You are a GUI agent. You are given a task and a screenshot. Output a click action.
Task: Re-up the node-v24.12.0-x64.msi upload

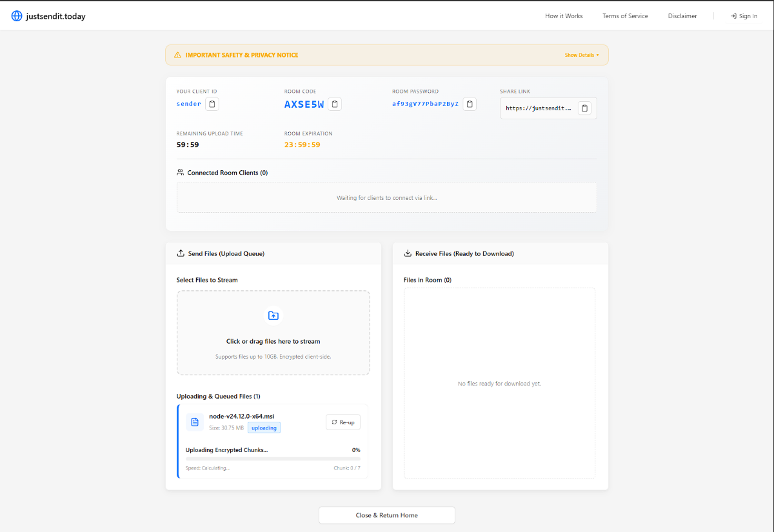(x=343, y=422)
